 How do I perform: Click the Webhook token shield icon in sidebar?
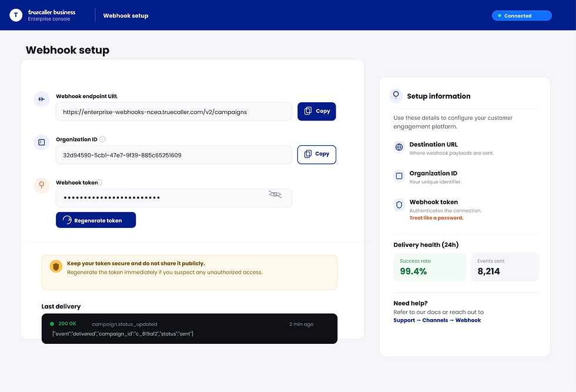[399, 205]
